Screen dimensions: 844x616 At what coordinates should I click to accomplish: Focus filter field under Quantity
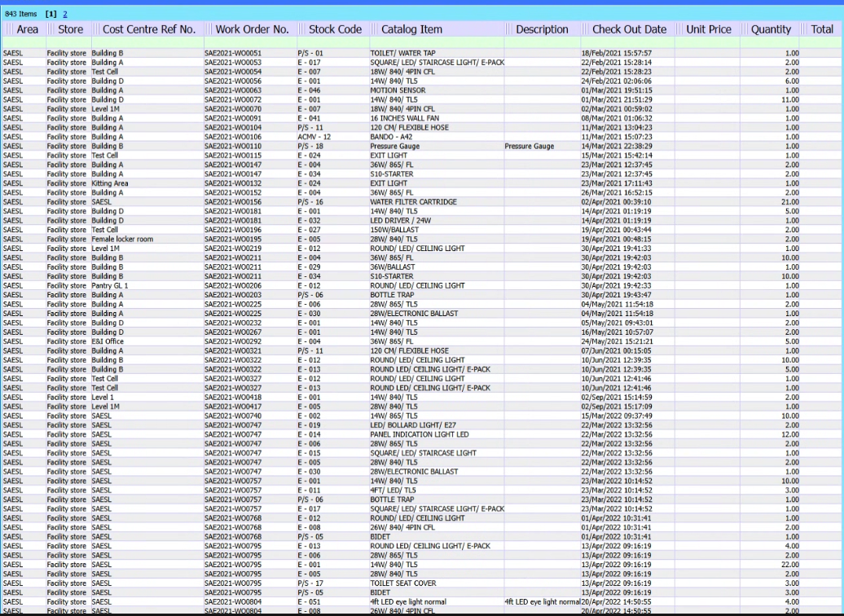tap(770, 42)
